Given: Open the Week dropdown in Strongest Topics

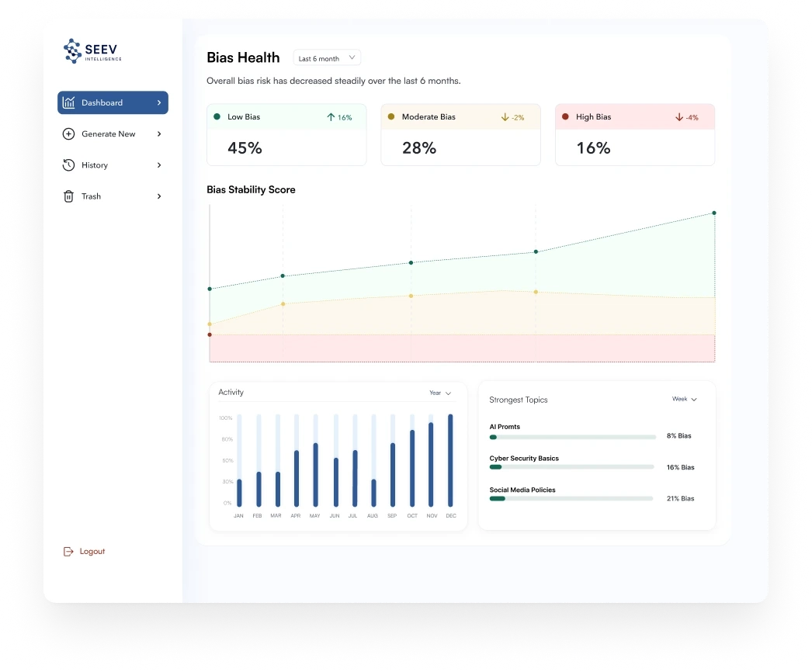Looking at the screenshot, I should 683,399.
